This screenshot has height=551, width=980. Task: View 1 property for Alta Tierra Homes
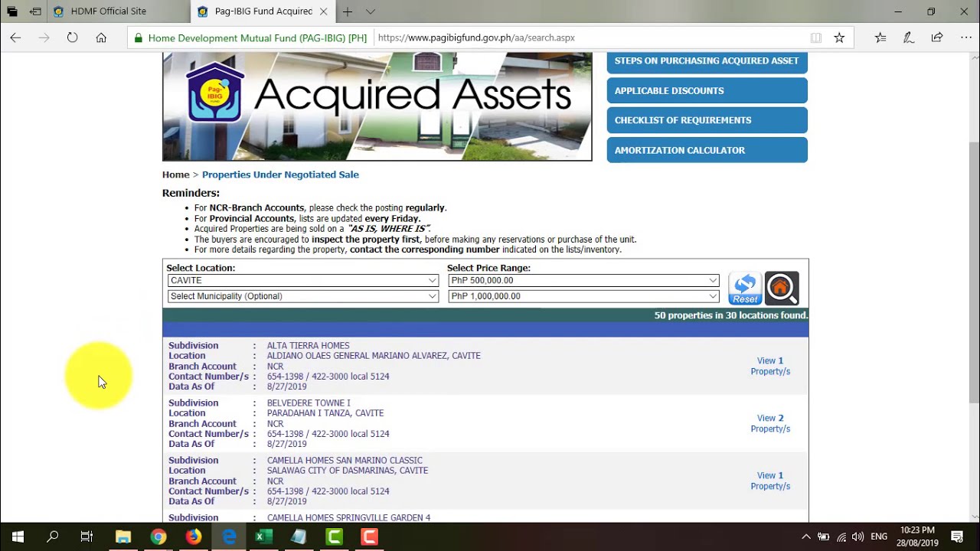[770, 366]
